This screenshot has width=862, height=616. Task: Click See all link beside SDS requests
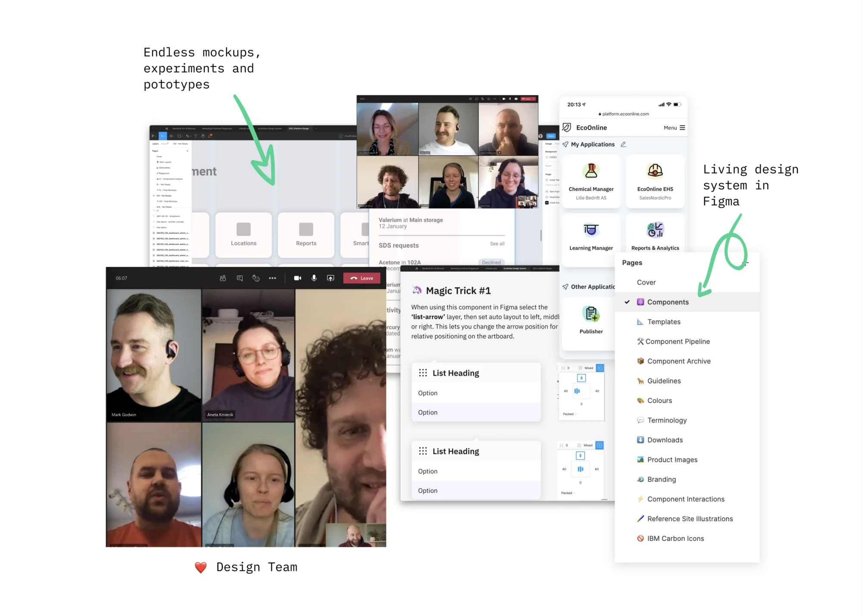(x=497, y=244)
